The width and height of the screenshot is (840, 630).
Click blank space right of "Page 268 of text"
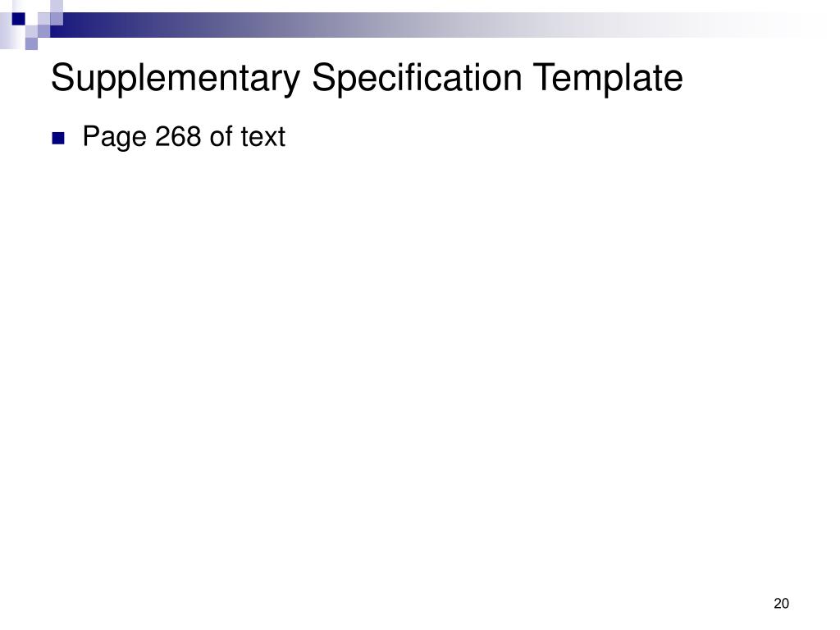click(536, 137)
